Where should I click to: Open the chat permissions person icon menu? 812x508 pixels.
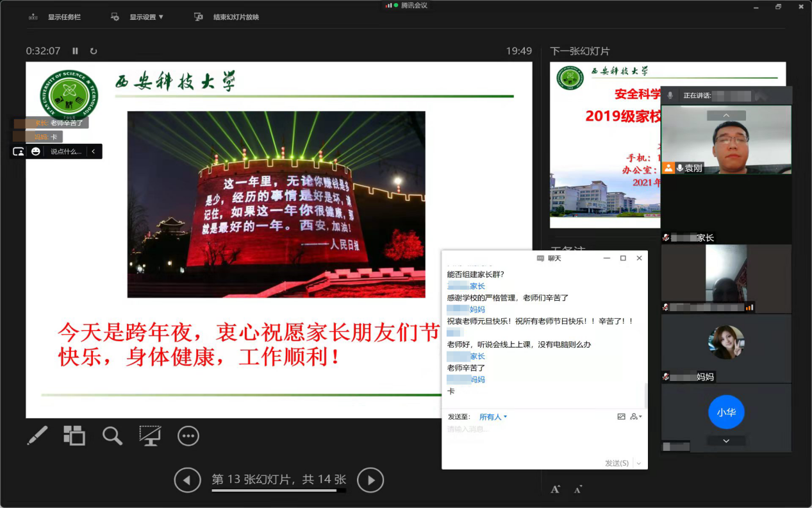point(635,416)
